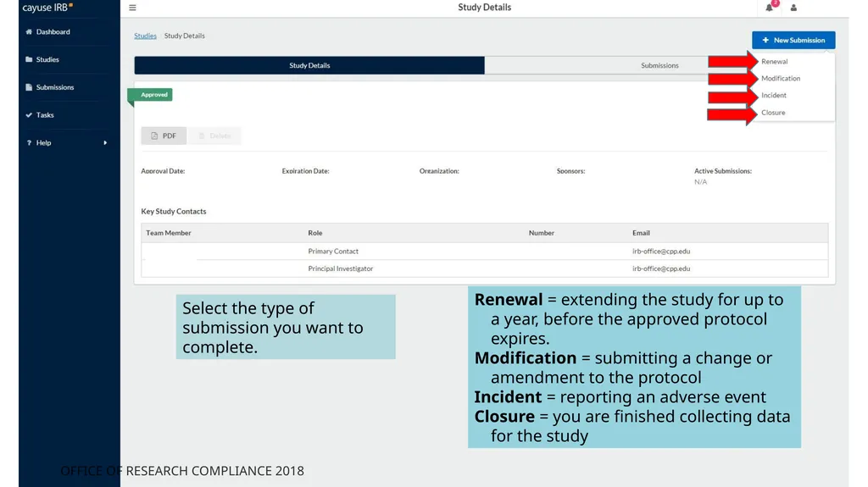Click the PDF button
868x487 pixels.
164,136
